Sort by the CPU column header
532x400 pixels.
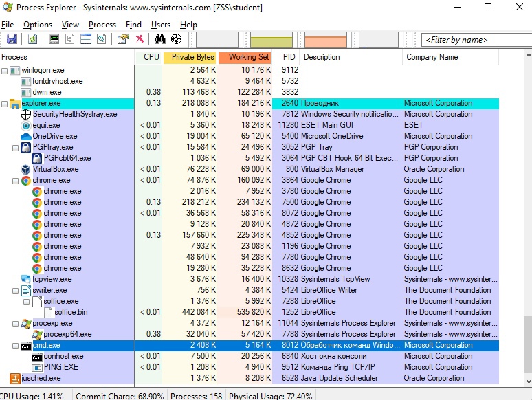[x=148, y=57]
